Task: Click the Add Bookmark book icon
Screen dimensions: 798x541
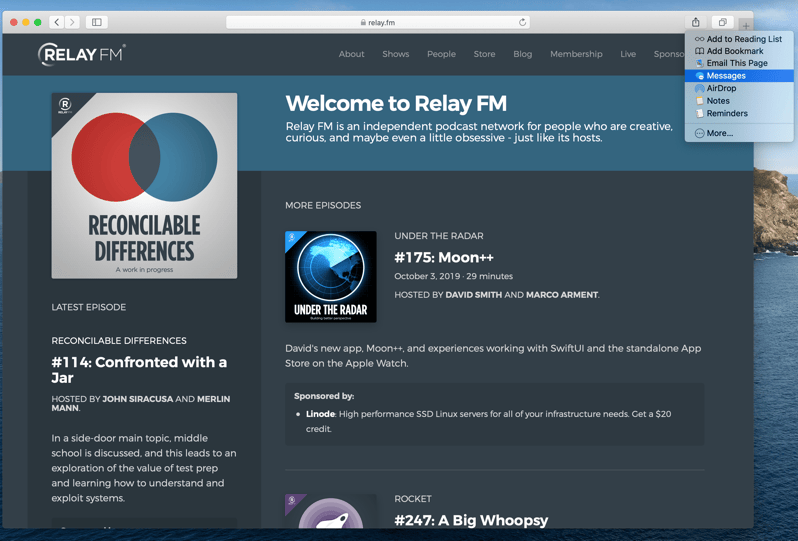Action: (700, 51)
